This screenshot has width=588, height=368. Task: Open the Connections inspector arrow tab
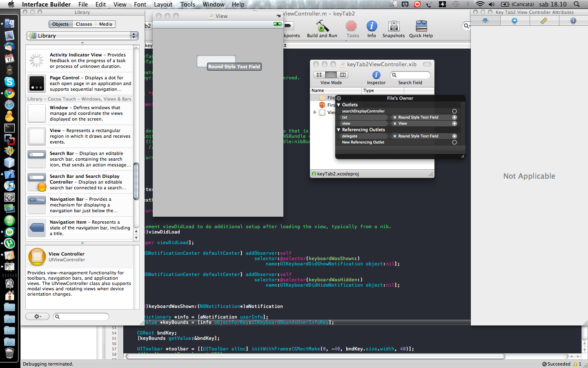point(514,21)
